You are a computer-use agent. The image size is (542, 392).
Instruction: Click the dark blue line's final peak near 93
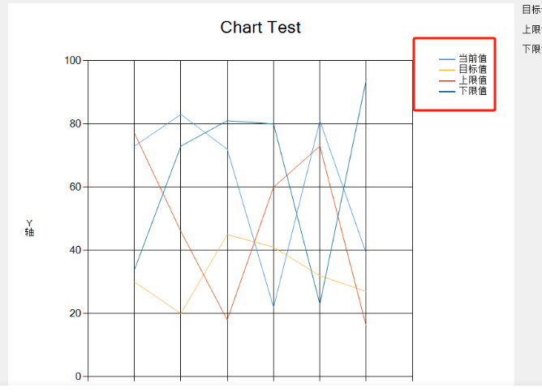pos(366,83)
